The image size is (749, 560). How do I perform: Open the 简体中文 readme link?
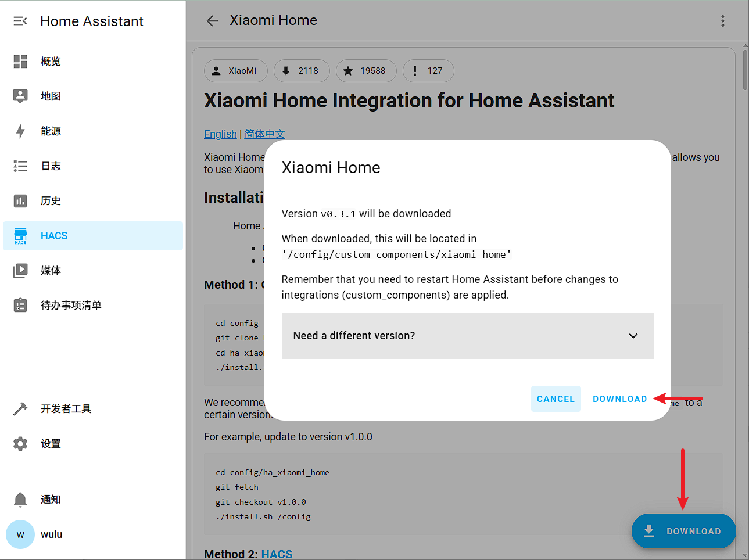[x=264, y=134]
